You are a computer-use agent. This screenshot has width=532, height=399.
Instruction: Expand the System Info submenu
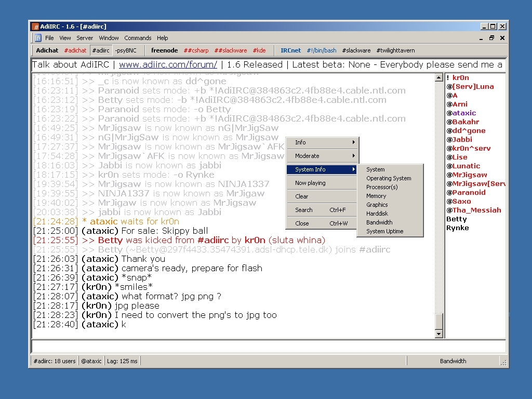tap(323, 169)
